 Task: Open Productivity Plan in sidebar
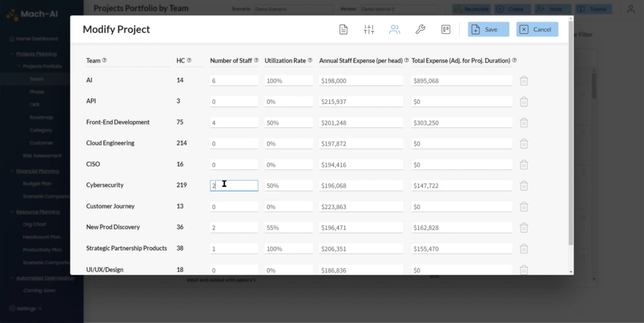(42, 249)
